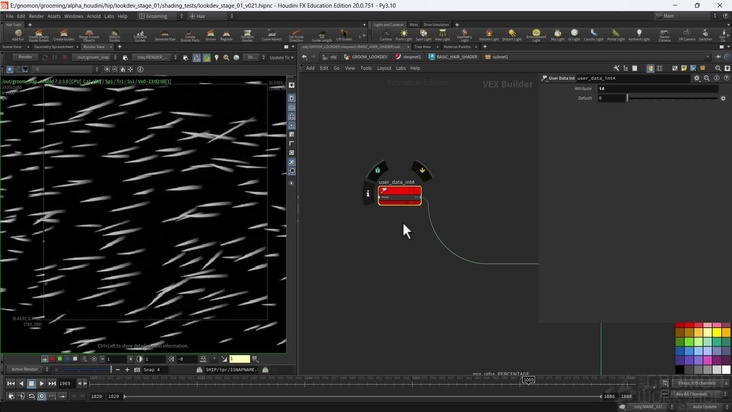Click the Render button

coord(25,57)
